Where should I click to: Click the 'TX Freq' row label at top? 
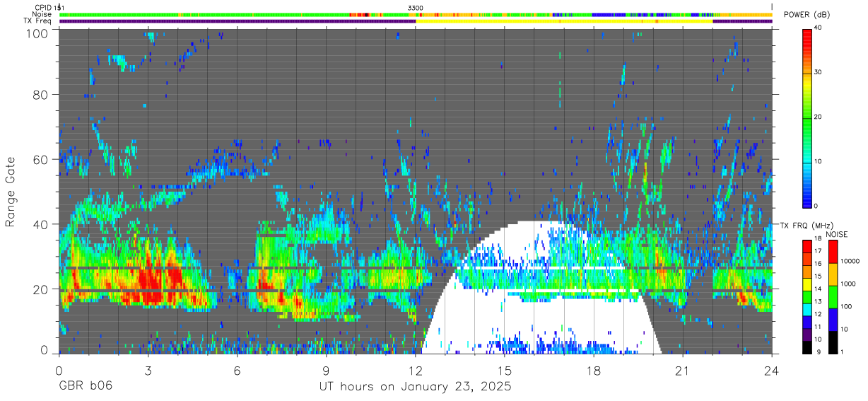(x=37, y=21)
